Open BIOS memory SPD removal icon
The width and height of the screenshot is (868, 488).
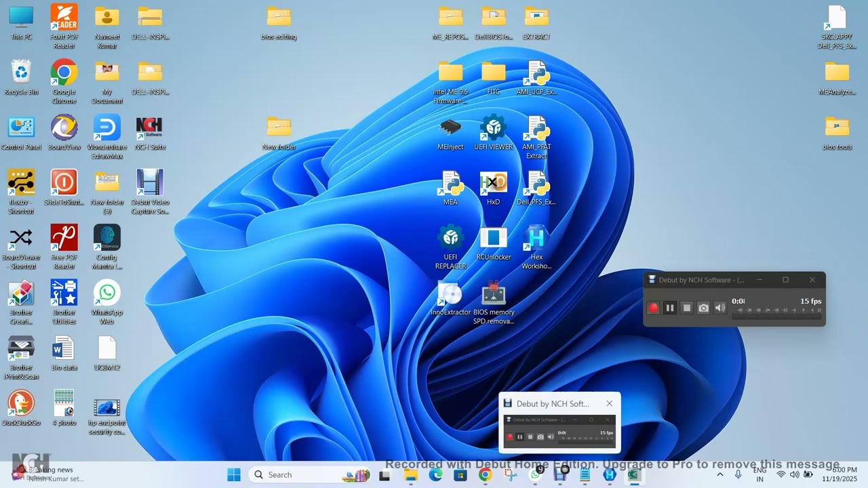click(x=493, y=302)
